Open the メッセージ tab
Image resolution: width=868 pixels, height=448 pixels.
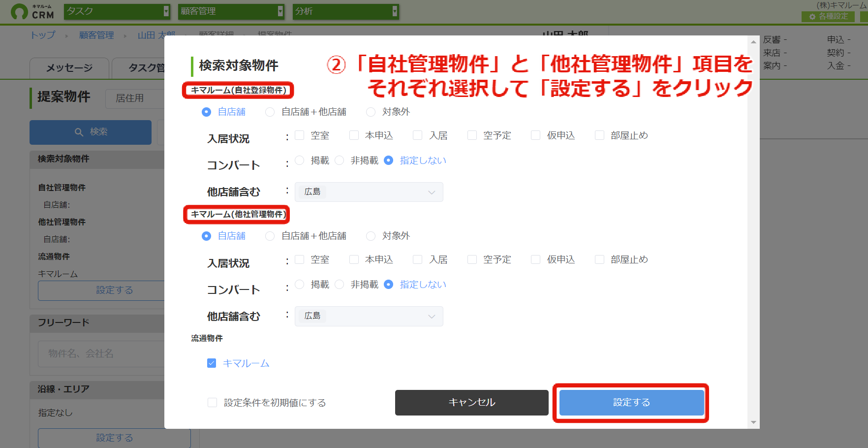69,68
